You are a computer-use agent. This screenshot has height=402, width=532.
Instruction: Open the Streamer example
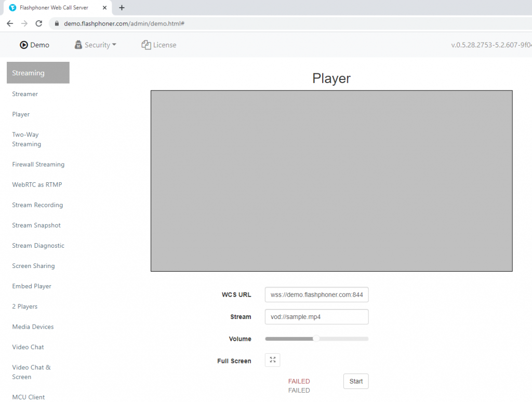(x=25, y=94)
